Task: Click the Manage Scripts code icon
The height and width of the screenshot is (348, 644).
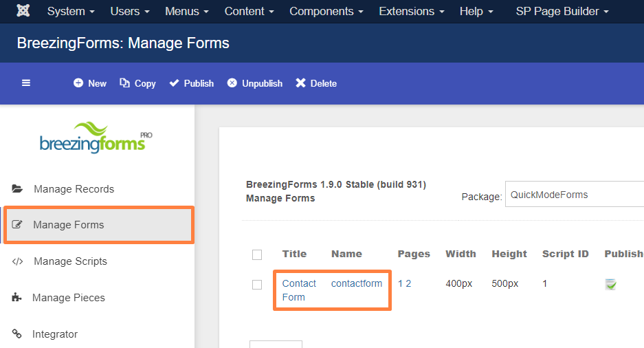Action: coord(17,261)
